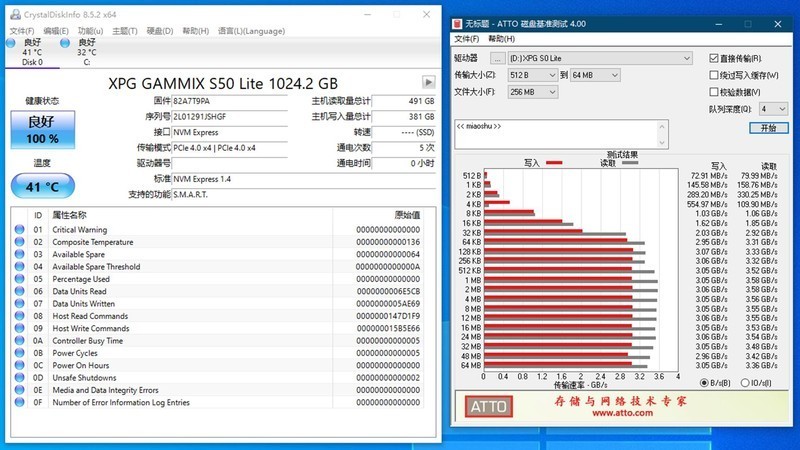Open the queue depth dropdown showing 4
Screen dimensions: 800x450
pyautogui.click(x=773, y=109)
